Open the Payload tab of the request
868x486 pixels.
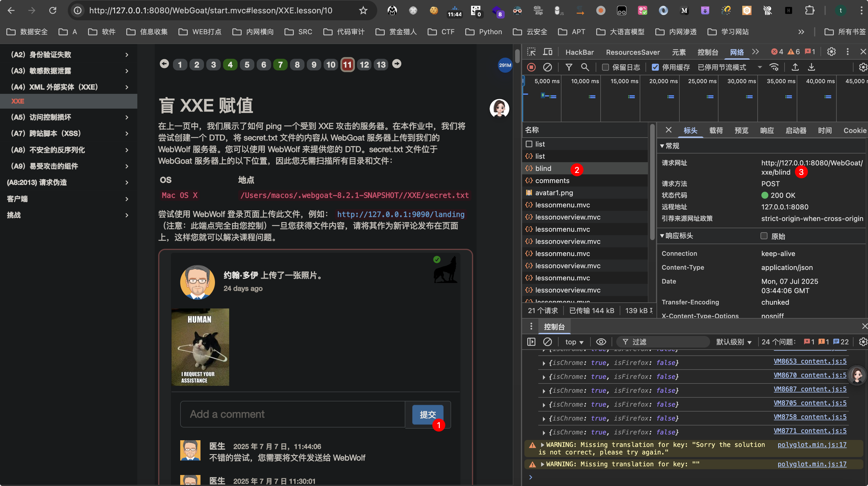pos(716,130)
